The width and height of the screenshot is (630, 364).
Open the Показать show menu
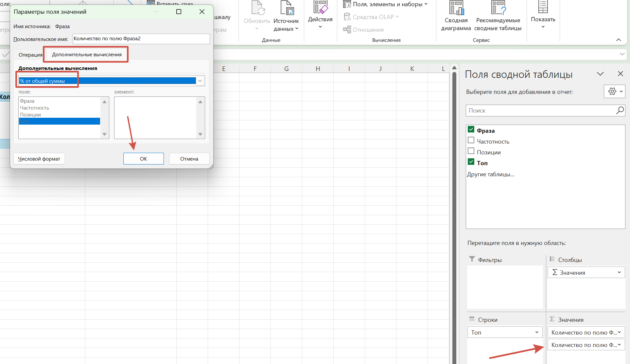coord(543,15)
